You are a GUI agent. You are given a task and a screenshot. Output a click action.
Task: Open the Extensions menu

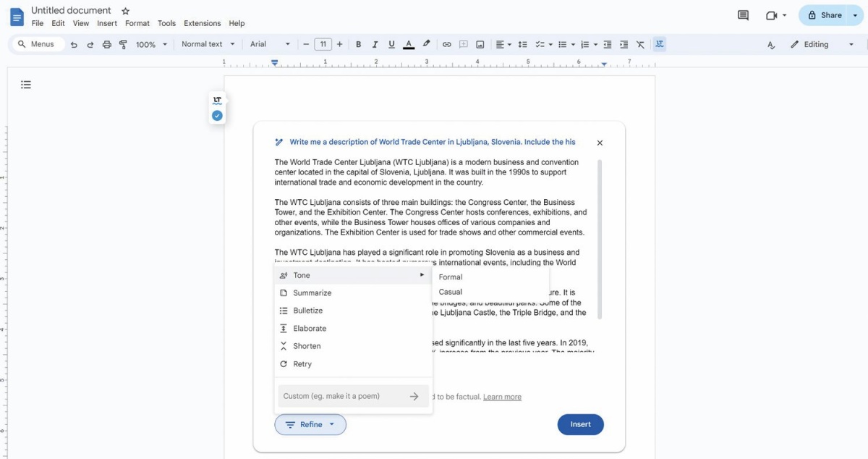(x=203, y=23)
